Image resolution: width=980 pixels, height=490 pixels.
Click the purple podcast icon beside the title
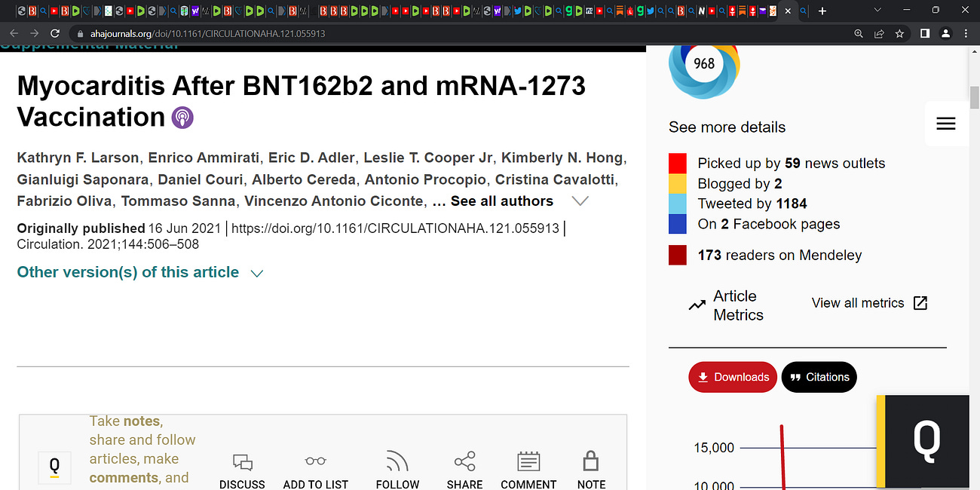pos(182,118)
